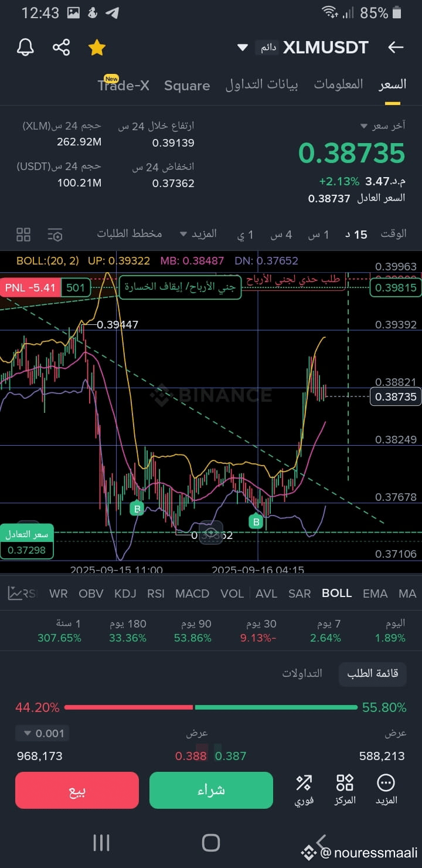Enable the MA overlay indicator

click(x=407, y=594)
